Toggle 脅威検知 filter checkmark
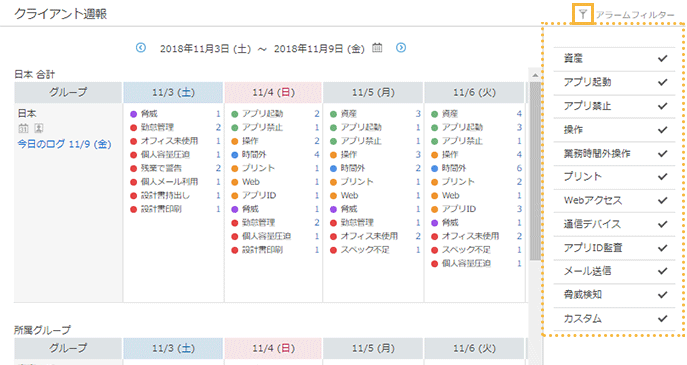 [662, 295]
